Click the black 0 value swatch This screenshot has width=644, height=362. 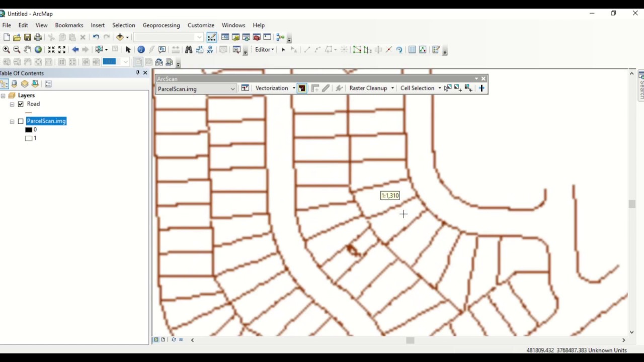click(x=29, y=130)
